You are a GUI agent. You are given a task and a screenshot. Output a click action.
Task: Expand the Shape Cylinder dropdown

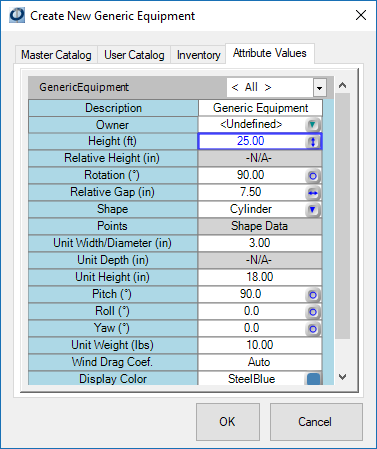coord(313,210)
